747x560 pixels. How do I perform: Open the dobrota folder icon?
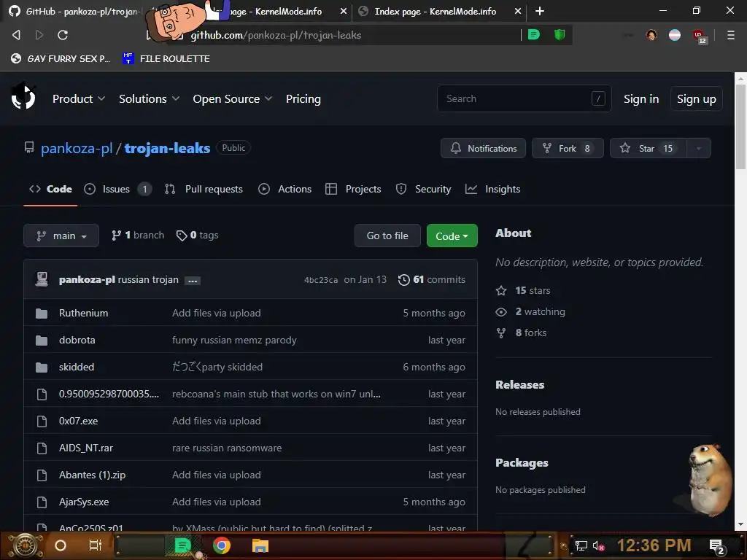(x=42, y=341)
